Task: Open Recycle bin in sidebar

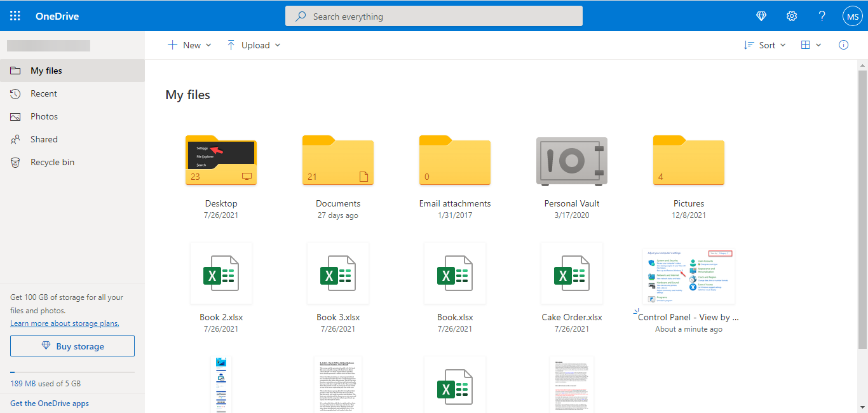Action: pos(72,162)
